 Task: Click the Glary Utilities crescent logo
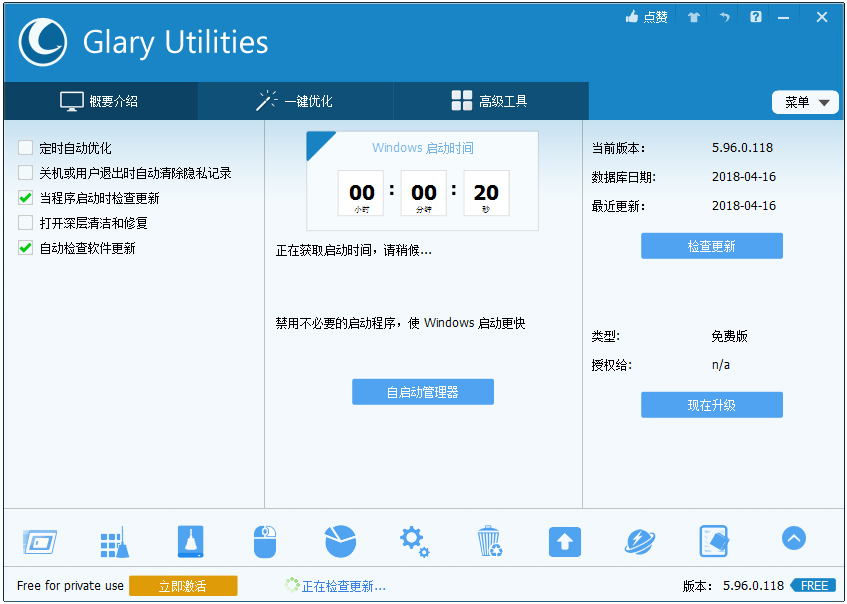point(43,42)
